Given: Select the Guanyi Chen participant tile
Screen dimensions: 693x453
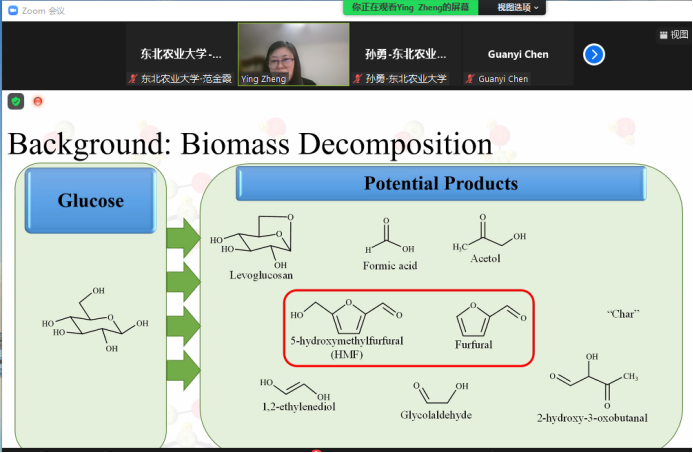Looking at the screenshot, I should click(x=517, y=54).
